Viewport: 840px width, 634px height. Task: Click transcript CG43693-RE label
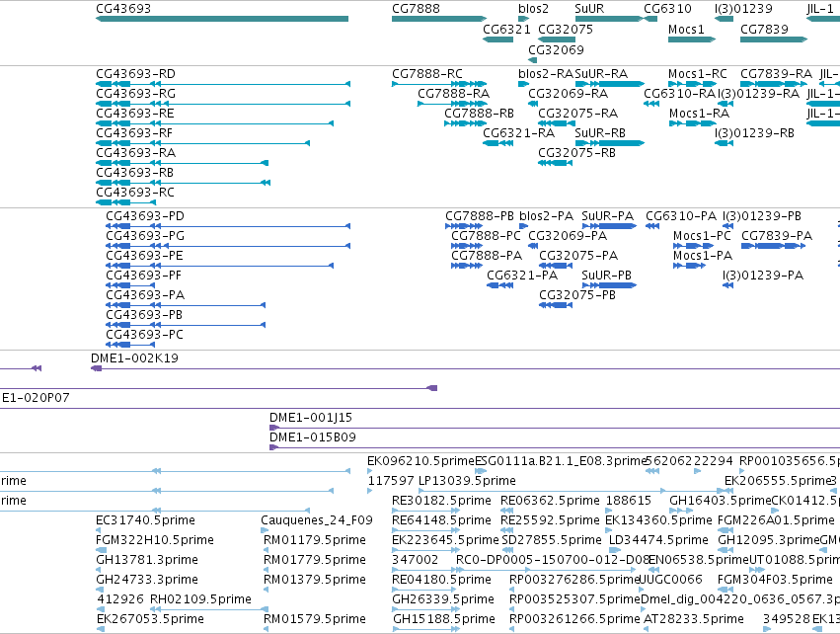pos(135,114)
